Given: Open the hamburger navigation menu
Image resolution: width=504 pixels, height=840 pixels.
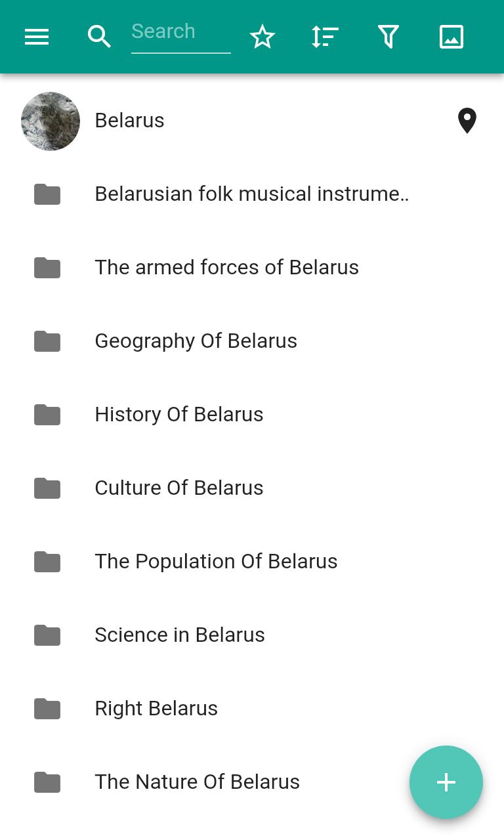Looking at the screenshot, I should [37, 37].
